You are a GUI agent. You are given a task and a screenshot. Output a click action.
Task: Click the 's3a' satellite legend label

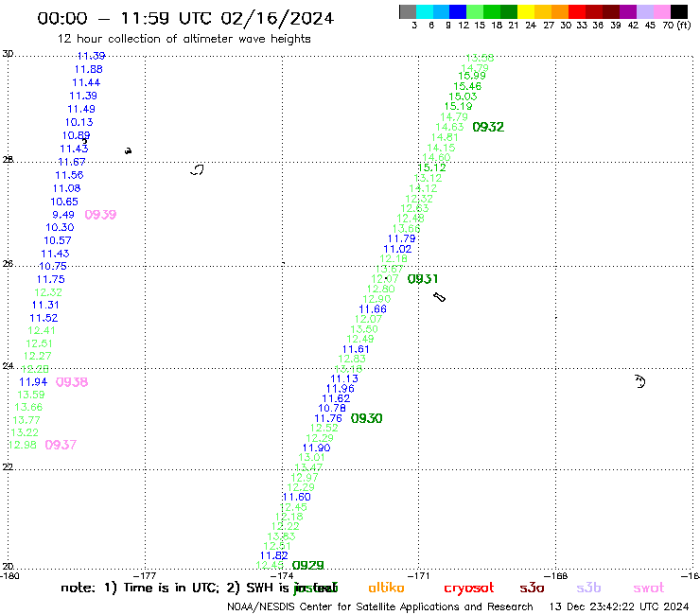tap(532, 588)
